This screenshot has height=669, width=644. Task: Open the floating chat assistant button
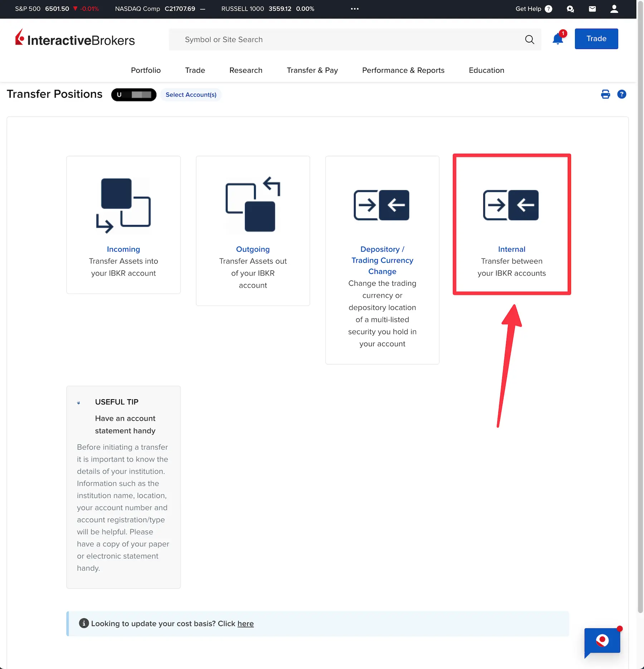[x=602, y=642]
